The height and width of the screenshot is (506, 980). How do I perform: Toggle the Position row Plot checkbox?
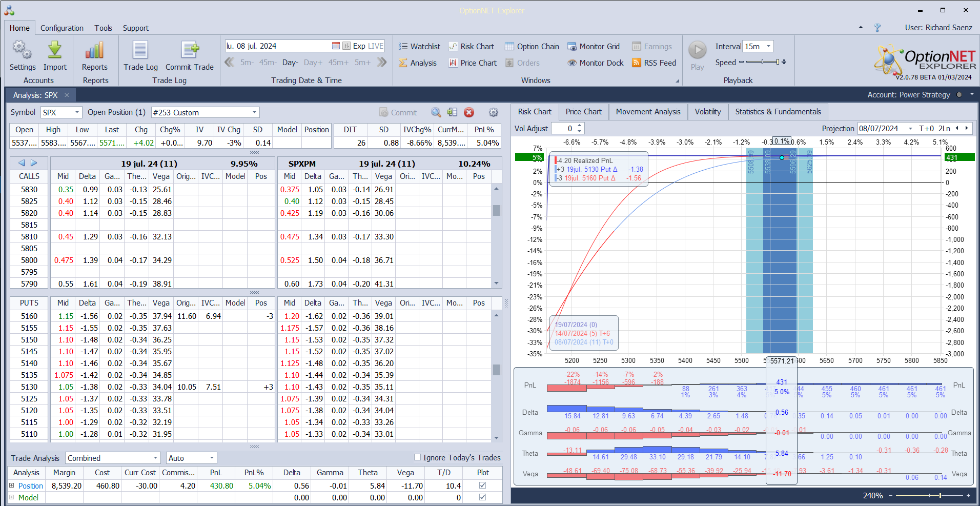[482, 485]
